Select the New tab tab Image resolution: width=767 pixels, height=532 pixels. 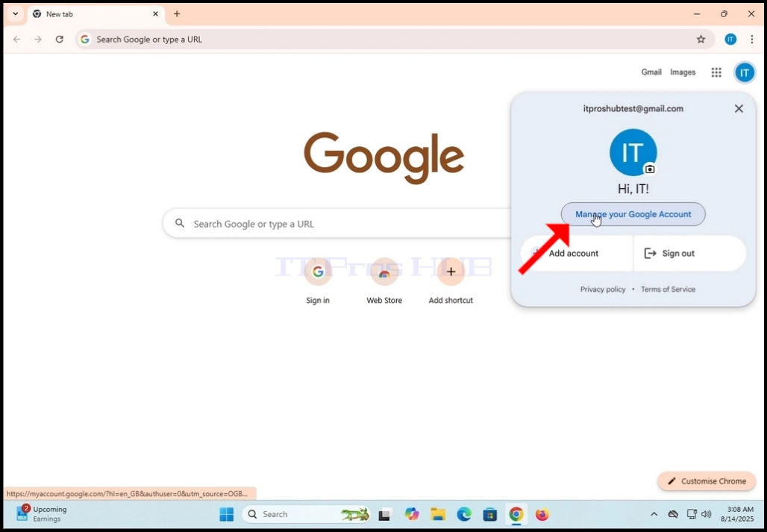[96, 14]
